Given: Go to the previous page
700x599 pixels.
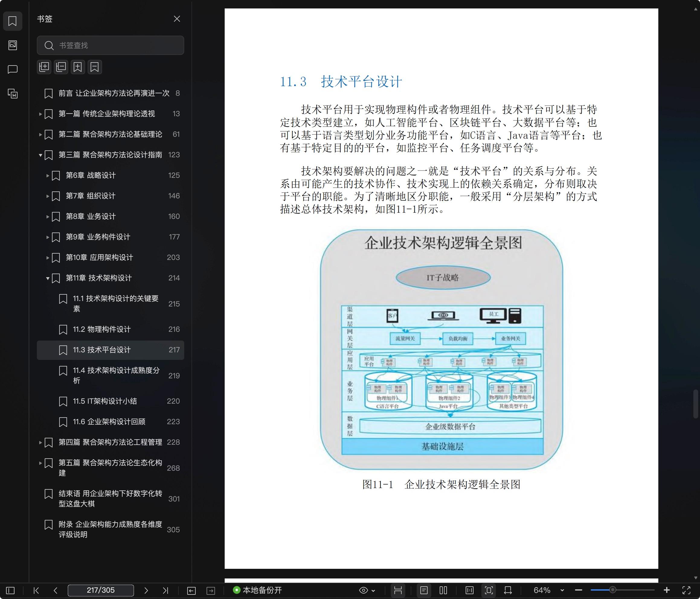Looking at the screenshot, I should pyautogui.click(x=55, y=591).
